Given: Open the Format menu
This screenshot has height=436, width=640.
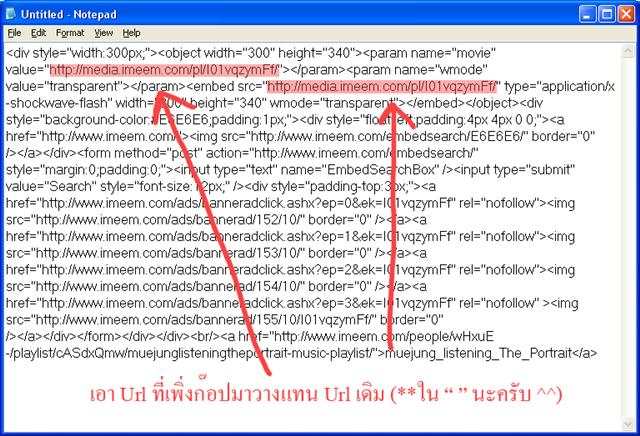Looking at the screenshot, I should (70, 33).
